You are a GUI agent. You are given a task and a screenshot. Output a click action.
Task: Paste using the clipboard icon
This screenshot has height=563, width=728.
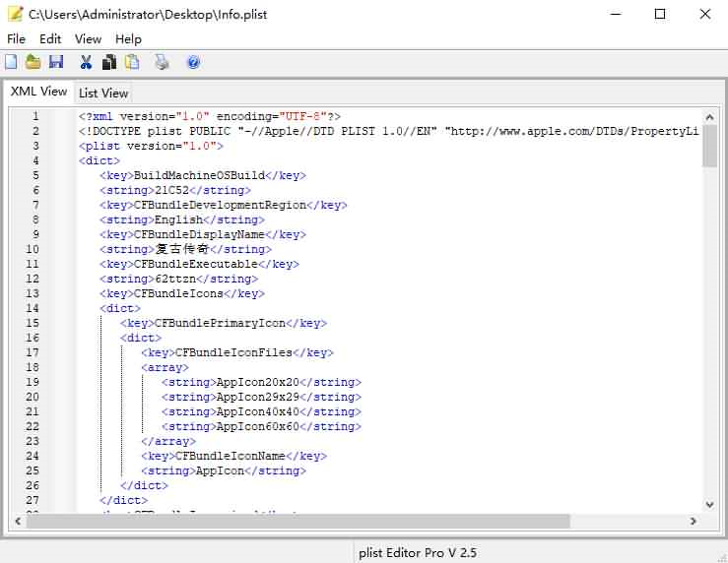click(x=132, y=62)
